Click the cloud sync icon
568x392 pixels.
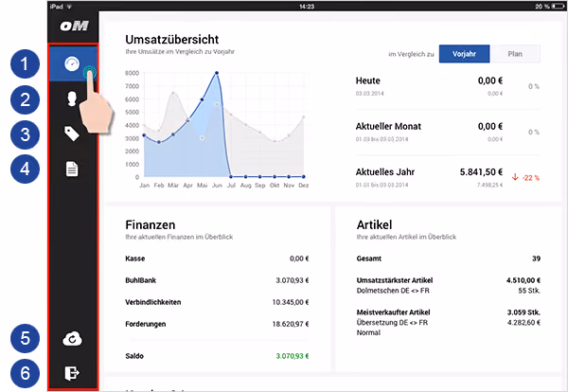point(72,339)
